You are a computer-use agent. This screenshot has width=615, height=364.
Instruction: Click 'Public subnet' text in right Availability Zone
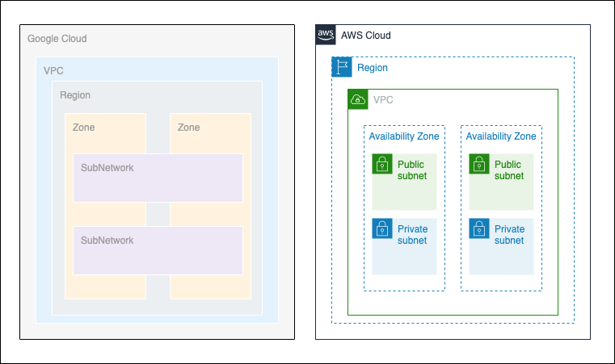point(508,170)
